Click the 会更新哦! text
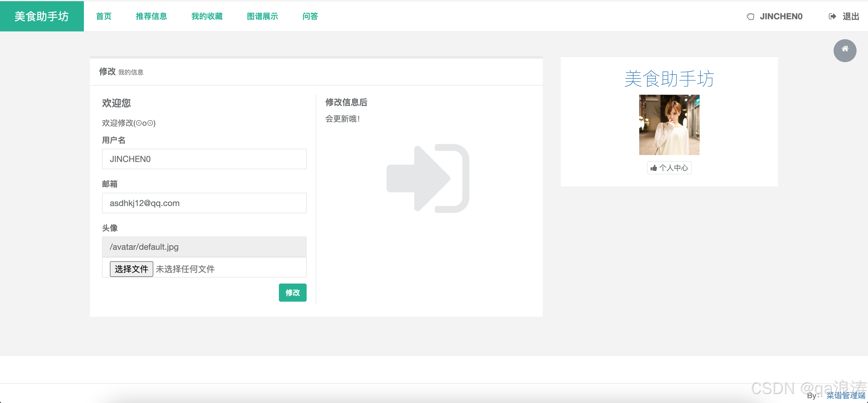 click(342, 119)
